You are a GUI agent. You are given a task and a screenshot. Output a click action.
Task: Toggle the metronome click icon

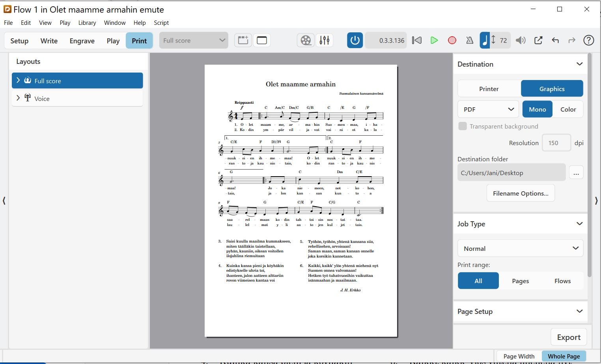click(x=470, y=40)
